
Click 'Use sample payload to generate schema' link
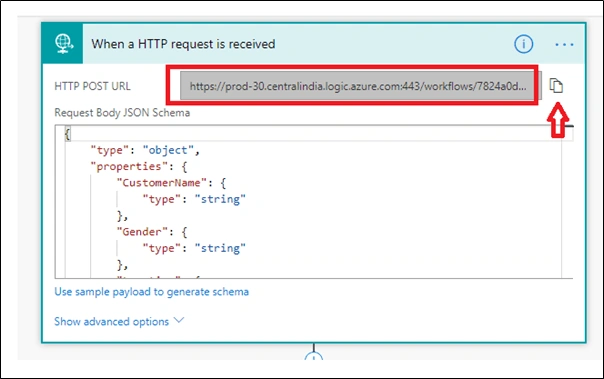pyautogui.click(x=151, y=292)
